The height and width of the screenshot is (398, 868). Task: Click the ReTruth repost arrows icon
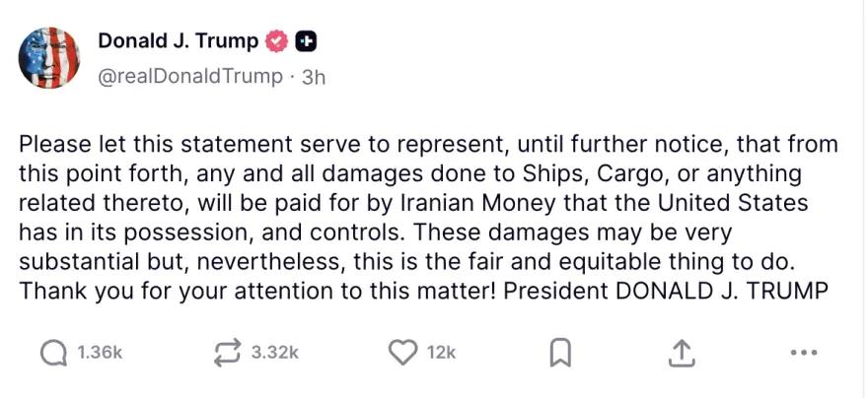(228, 352)
